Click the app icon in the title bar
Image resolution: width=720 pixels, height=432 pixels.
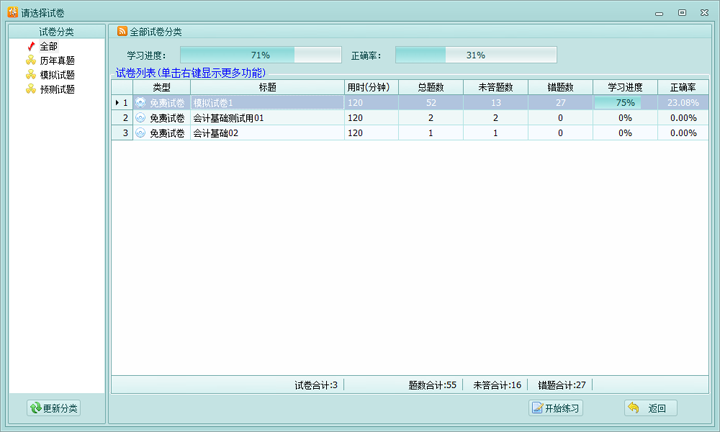(x=12, y=12)
